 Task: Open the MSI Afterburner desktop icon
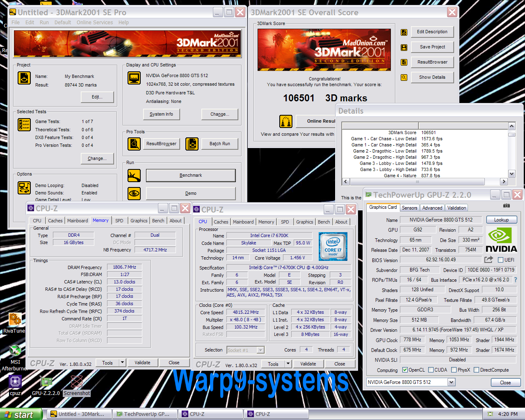coord(15,358)
